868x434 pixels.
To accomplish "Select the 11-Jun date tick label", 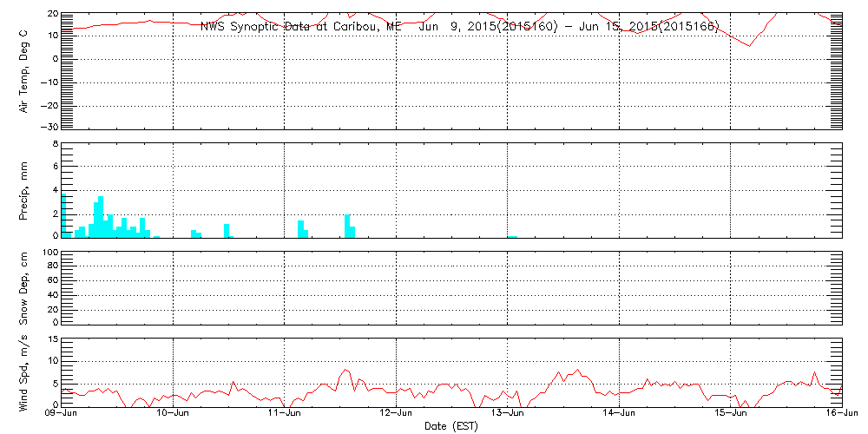I will tap(285, 415).
